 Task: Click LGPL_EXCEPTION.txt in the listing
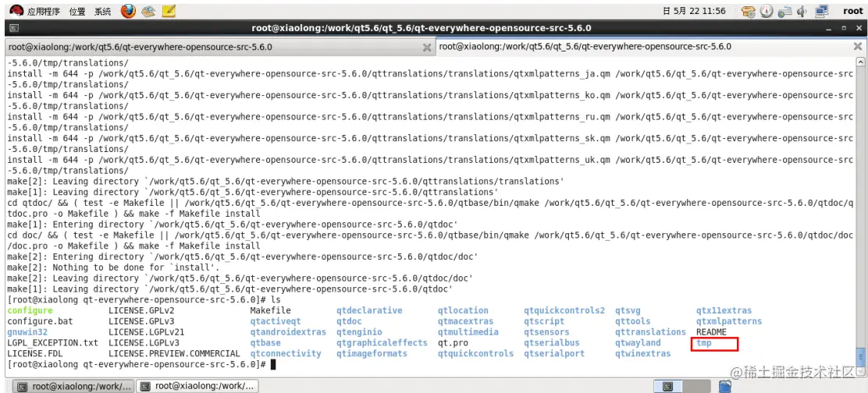pyautogui.click(x=52, y=342)
